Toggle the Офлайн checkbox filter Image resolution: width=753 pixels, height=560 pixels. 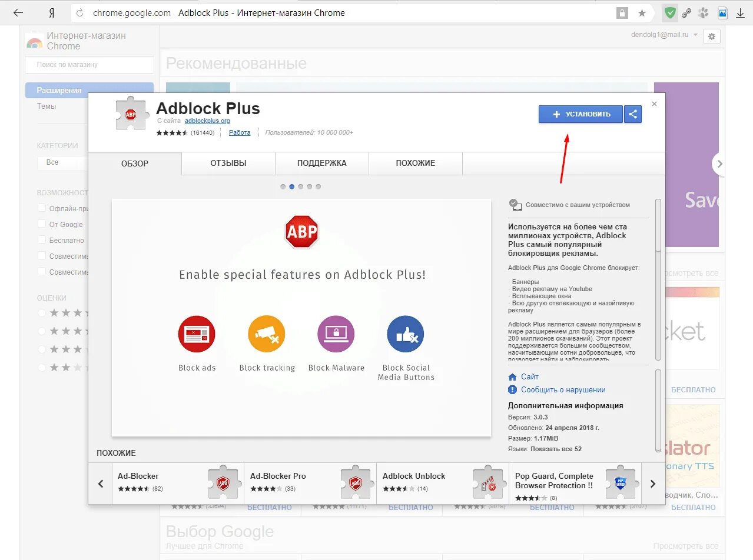point(42,208)
